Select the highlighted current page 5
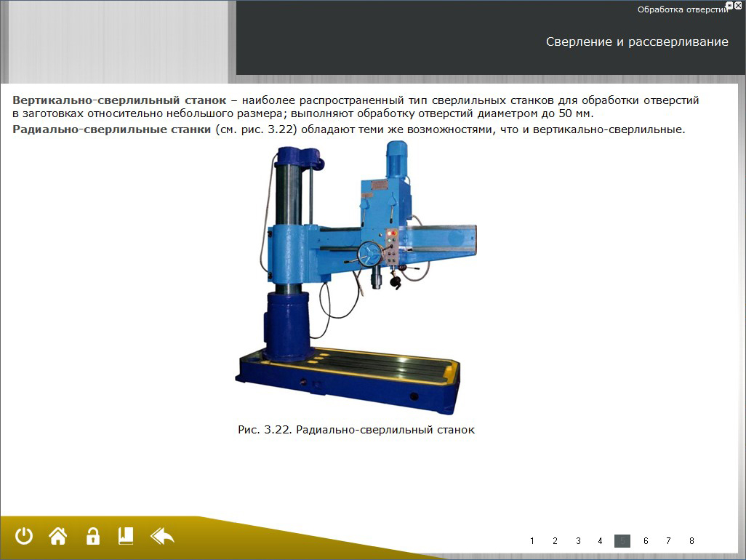The height and width of the screenshot is (560, 746). [622, 541]
